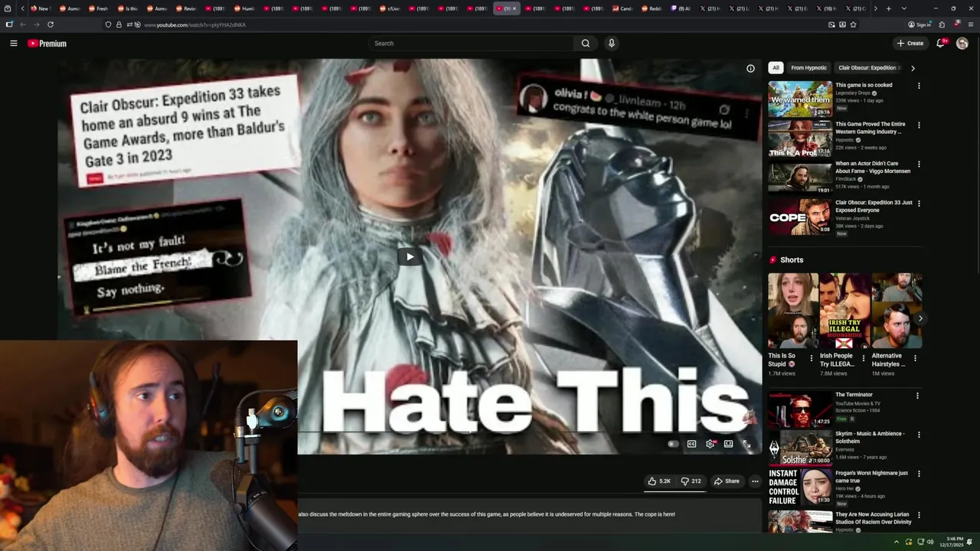
Task: Open more actions ellipsis beside Share
Action: (755, 481)
